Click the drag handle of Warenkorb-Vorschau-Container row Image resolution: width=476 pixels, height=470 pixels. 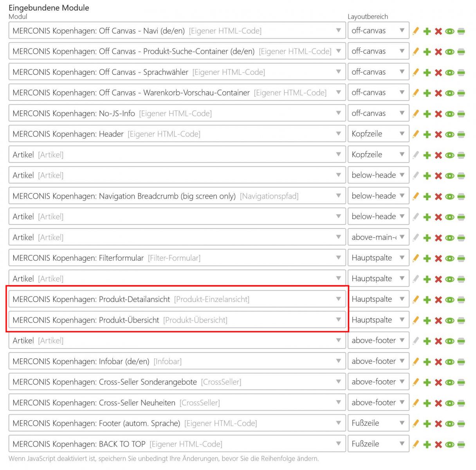coord(461,93)
